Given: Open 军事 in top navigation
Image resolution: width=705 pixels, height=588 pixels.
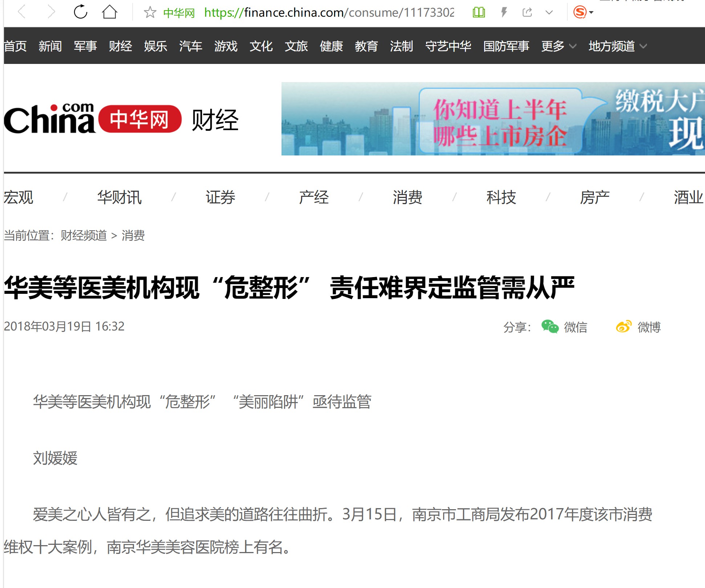Looking at the screenshot, I should coord(85,46).
